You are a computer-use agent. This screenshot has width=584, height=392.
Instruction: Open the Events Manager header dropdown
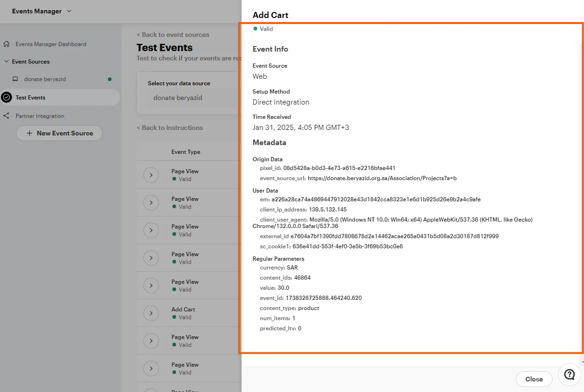[x=42, y=11]
